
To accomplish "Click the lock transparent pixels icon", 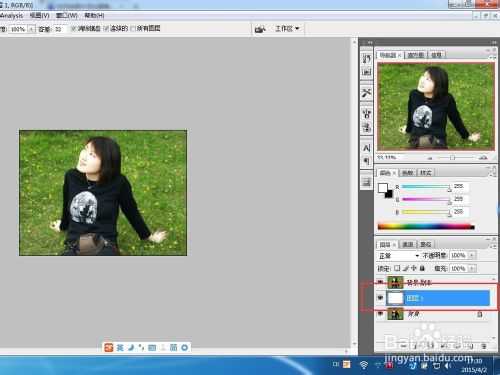I will 397,268.
